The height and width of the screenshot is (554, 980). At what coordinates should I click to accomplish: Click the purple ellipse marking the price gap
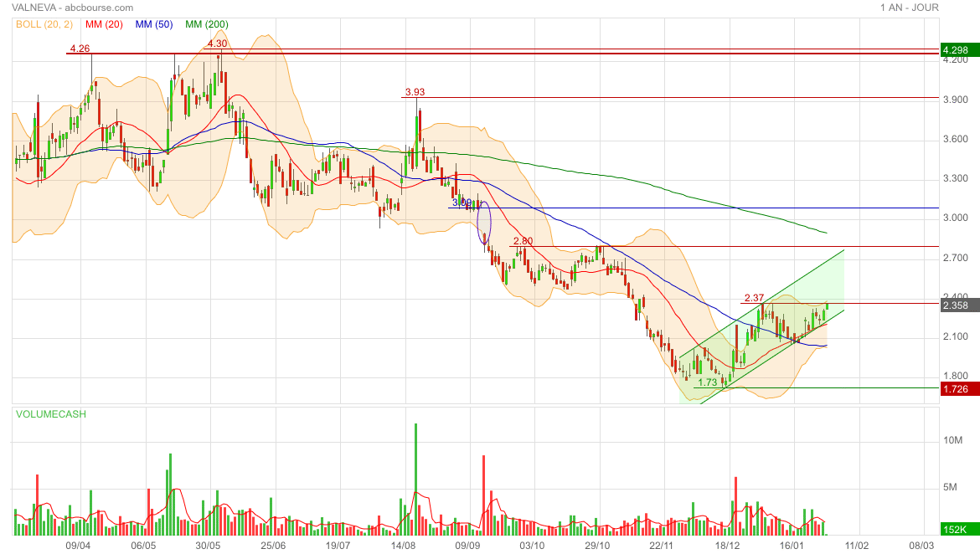click(484, 223)
